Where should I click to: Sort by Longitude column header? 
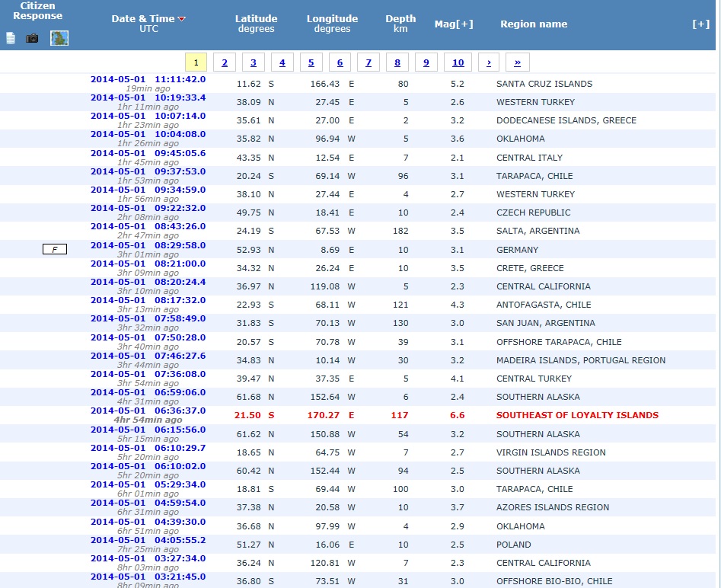coord(332,19)
